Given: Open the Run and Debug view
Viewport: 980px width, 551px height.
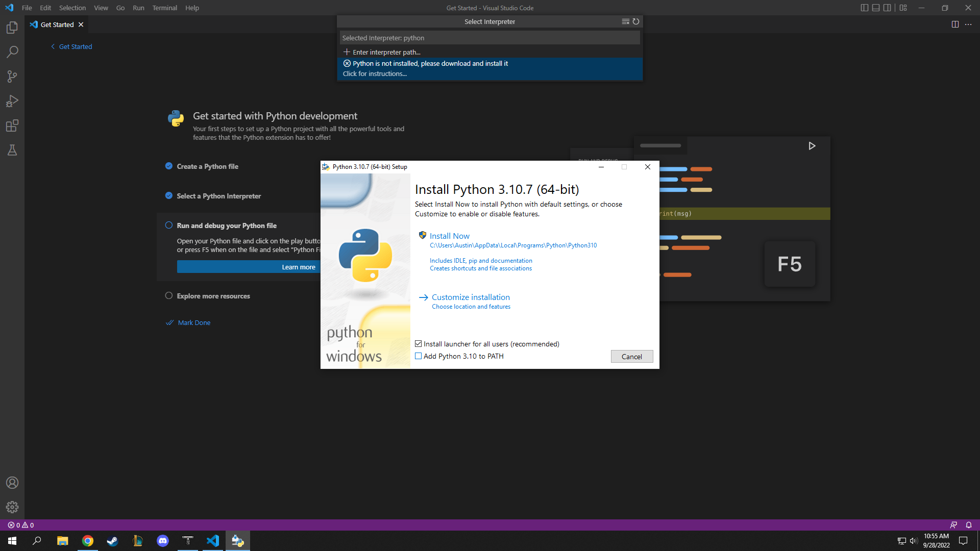Looking at the screenshot, I should (x=12, y=101).
